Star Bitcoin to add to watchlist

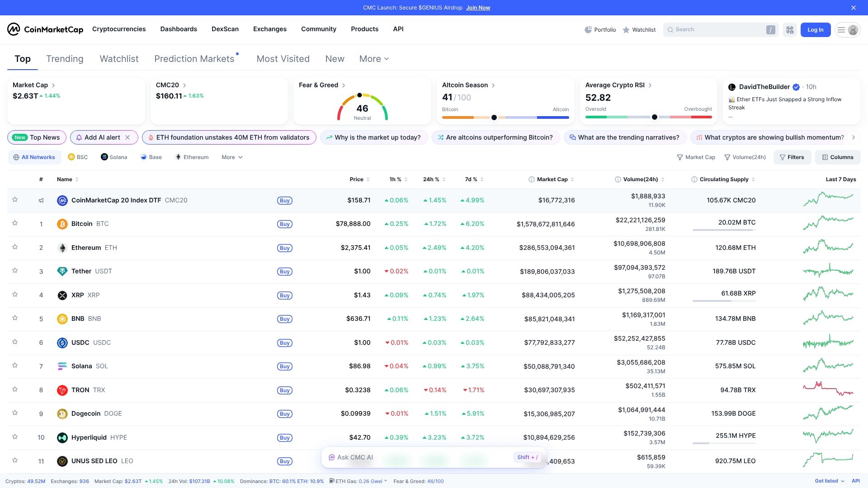[x=15, y=223]
